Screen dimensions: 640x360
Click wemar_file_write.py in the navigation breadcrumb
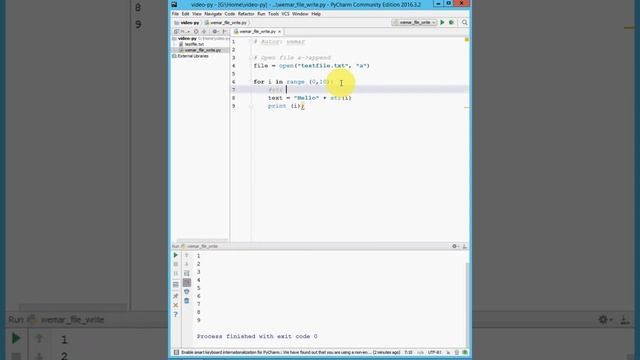click(226, 23)
